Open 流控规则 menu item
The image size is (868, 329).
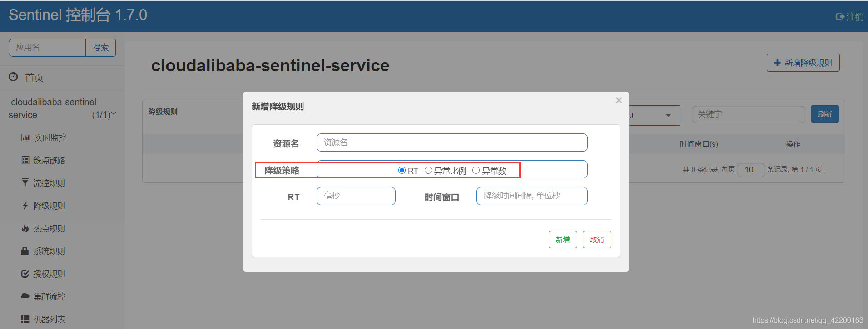tap(50, 183)
